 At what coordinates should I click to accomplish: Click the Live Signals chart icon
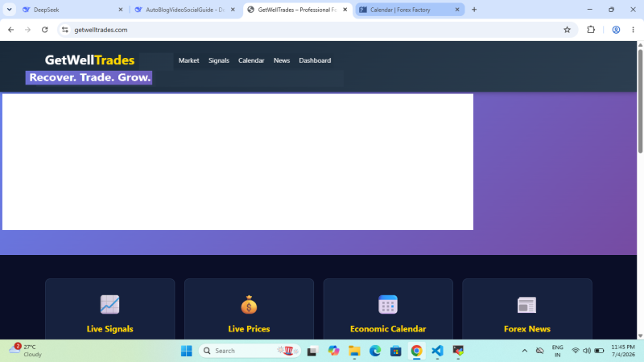tap(109, 305)
